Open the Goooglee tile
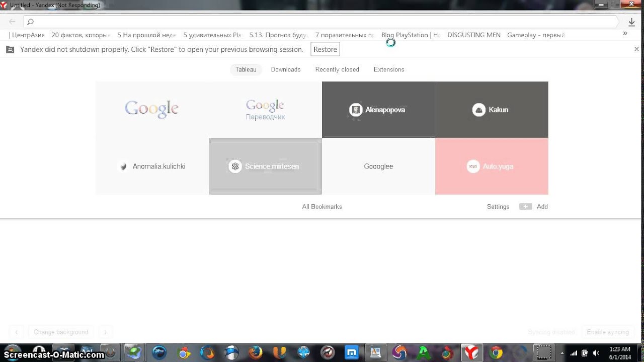The height and width of the screenshot is (362, 644). [x=378, y=166]
